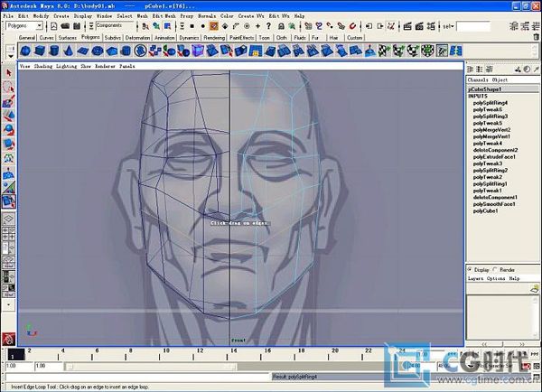Switch to the Subdivs shelf tab

pyautogui.click(x=113, y=38)
